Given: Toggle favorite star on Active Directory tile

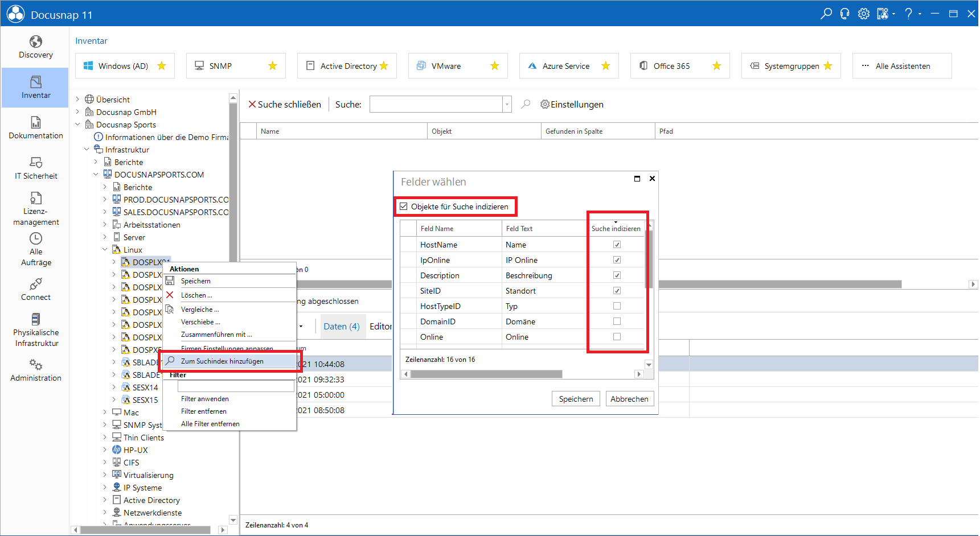Looking at the screenshot, I should tap(384, 66).
